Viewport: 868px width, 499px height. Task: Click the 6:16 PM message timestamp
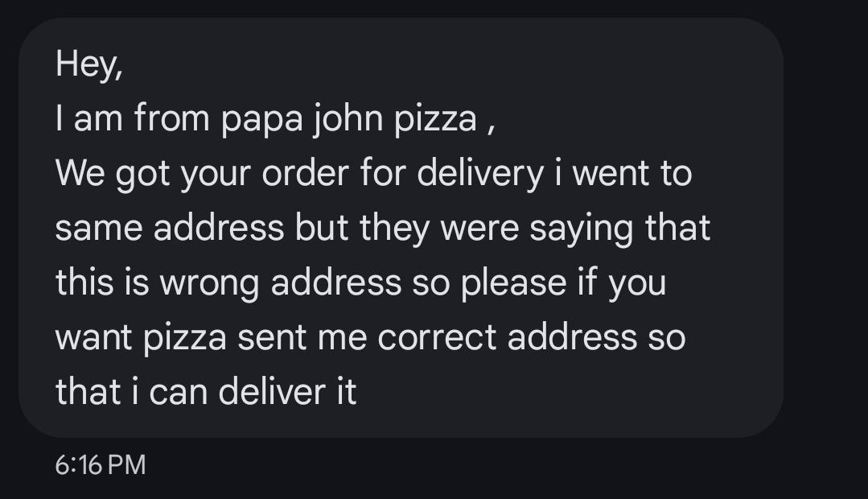click(101, 464)
